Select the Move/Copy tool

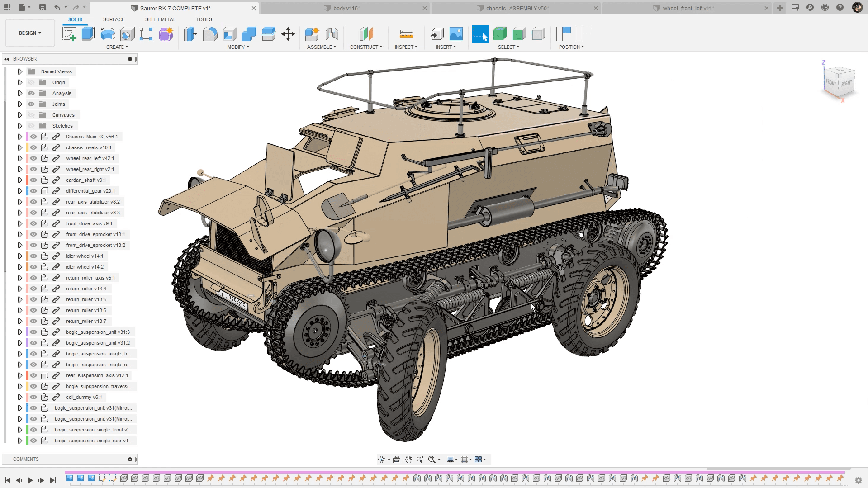click(288, 34)
